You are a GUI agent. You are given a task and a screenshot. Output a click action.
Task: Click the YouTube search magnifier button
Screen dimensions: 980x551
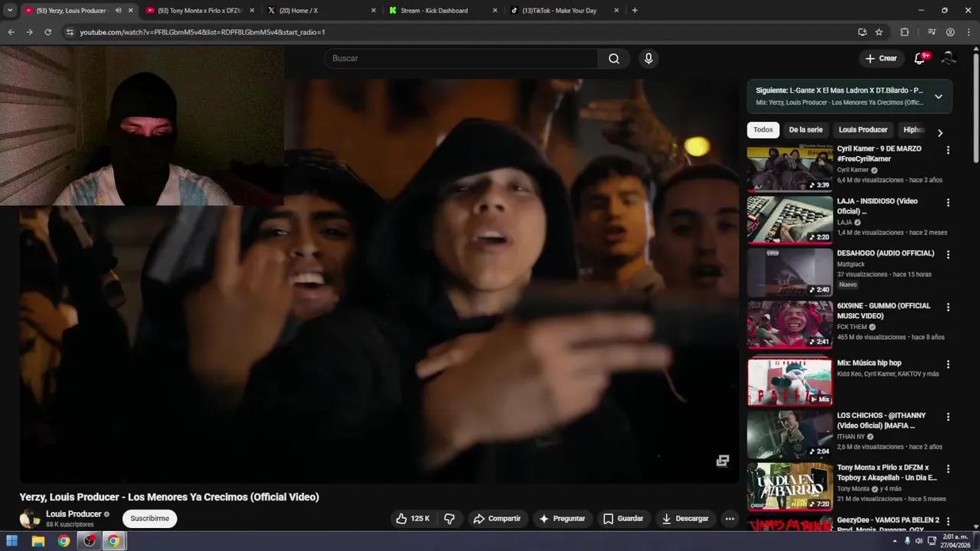tap(614, 58)
